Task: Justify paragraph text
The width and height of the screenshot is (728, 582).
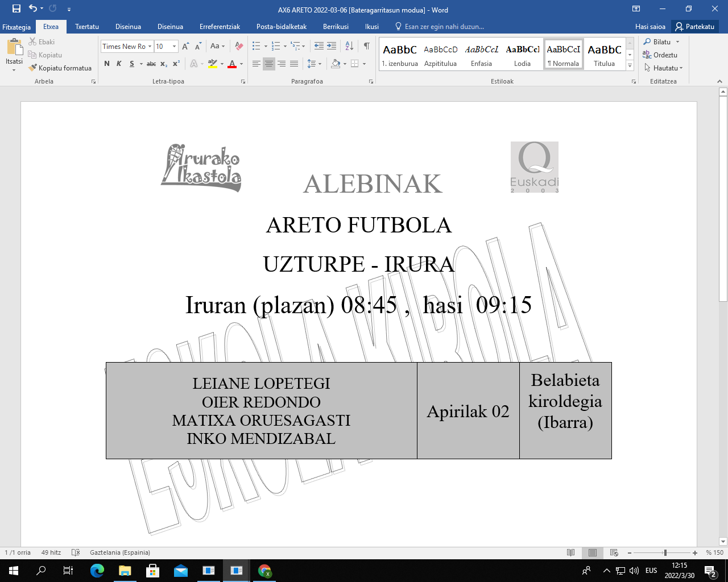Action: click(294, 64)
